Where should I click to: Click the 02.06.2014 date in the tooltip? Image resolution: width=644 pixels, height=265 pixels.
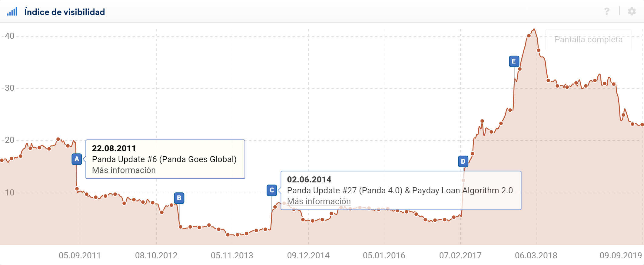click(309, 180)
